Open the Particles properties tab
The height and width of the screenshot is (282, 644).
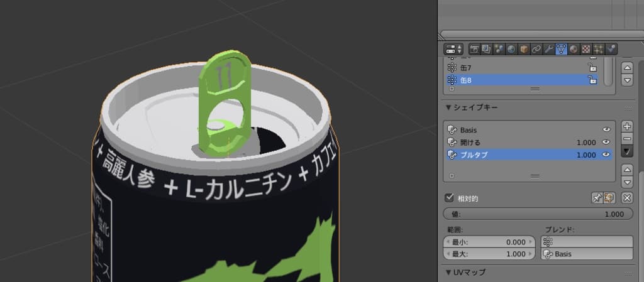click(x=599, y=49)
